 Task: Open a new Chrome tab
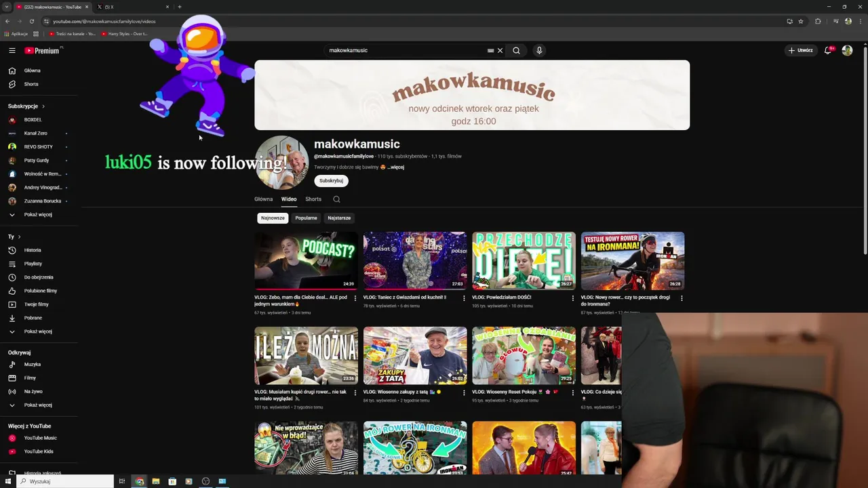pyautogui.click(x=180, y=7)
